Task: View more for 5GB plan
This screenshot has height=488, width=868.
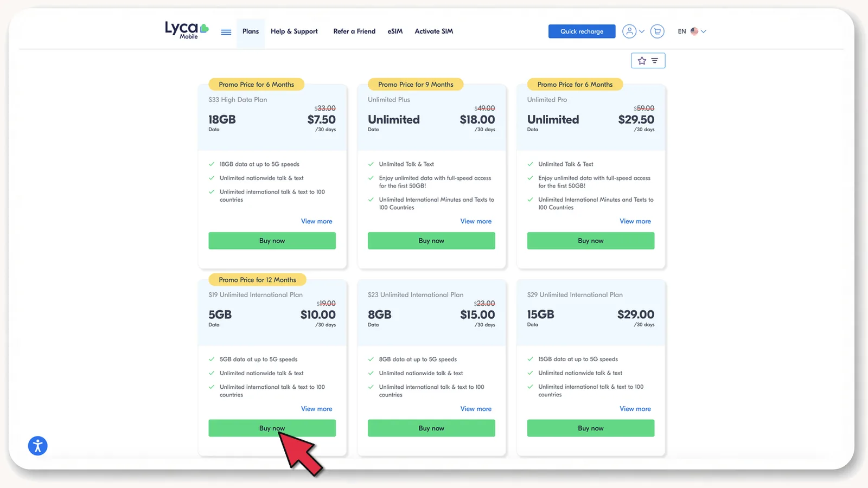Action: click(317, 409)
